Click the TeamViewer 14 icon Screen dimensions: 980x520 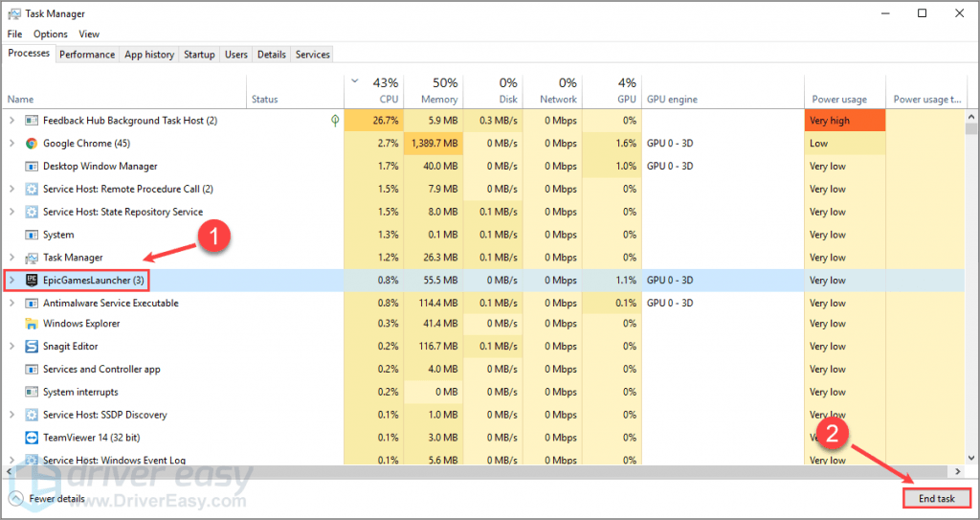[32, 438]
